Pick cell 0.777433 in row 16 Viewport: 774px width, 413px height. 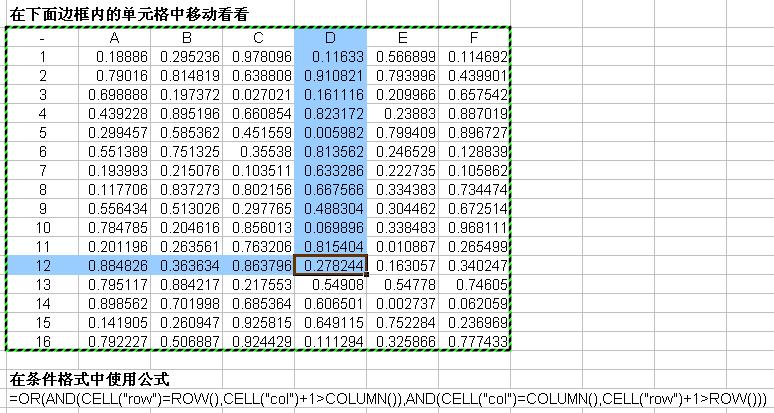[474, 341]
